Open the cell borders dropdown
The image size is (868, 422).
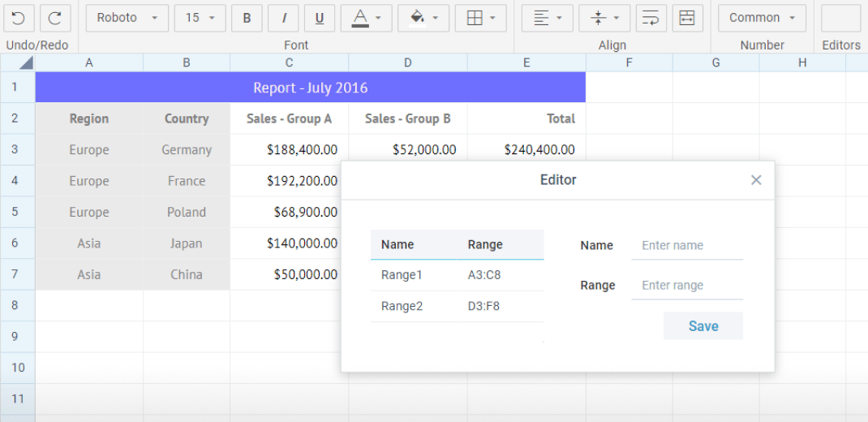480,19
